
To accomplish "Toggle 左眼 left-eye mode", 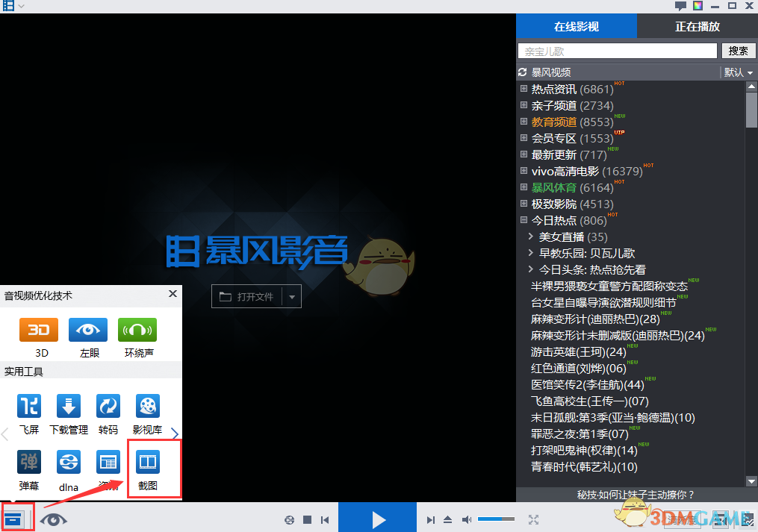I will [x=87, y=329].
